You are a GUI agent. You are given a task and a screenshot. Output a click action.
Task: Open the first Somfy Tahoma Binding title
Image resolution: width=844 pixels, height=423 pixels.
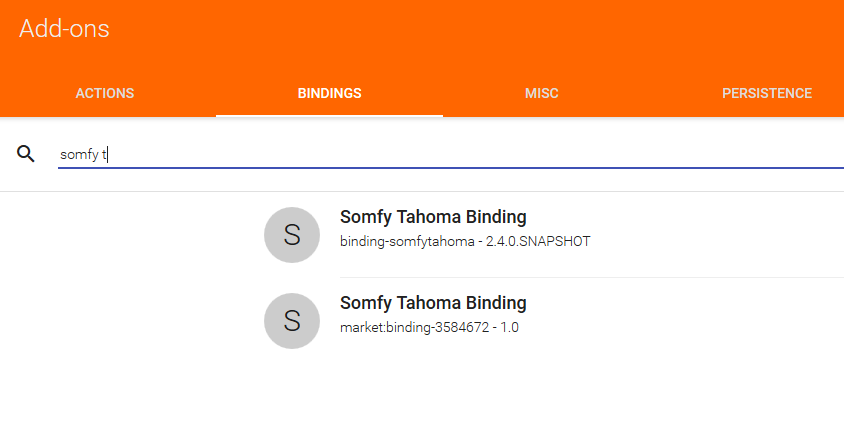(x=433, y=217)
